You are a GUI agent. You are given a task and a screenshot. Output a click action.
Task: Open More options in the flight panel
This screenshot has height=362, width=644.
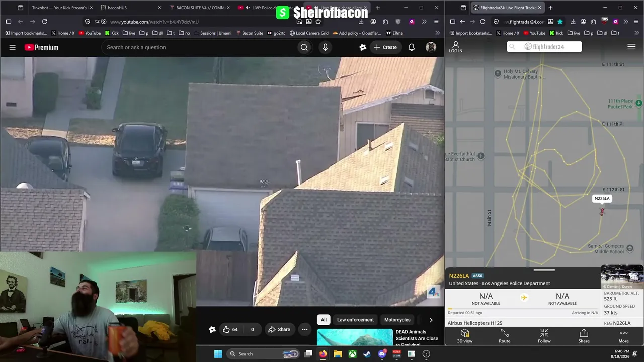point(623,336)
